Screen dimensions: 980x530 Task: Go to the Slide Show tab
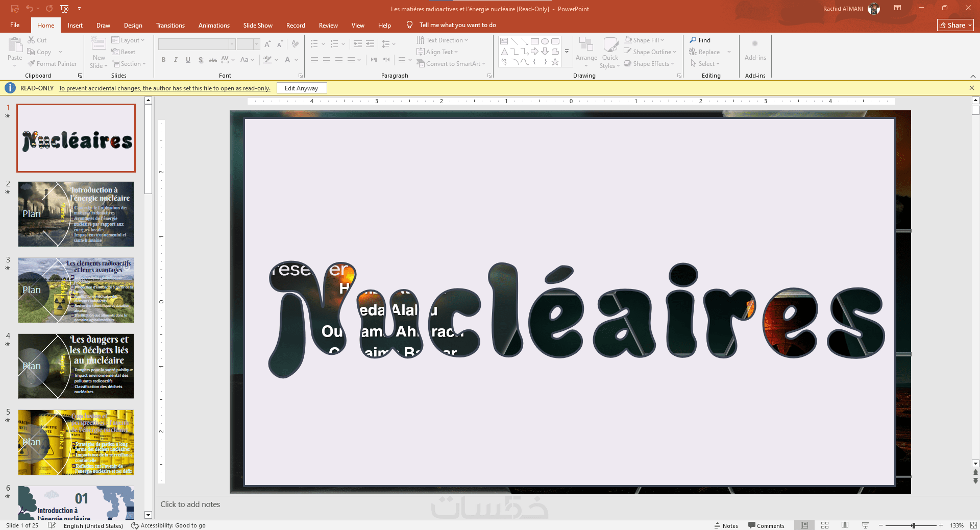coord(258,25)
